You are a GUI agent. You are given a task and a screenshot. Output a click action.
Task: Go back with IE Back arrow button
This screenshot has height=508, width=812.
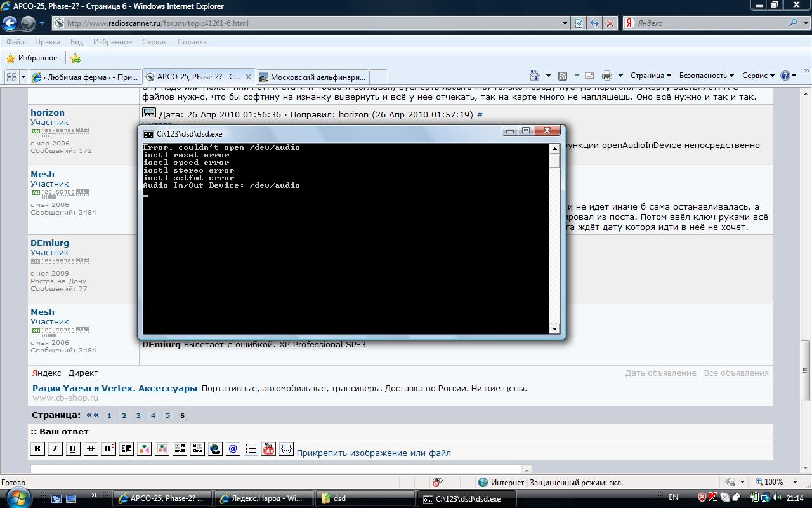pos(10,23)
